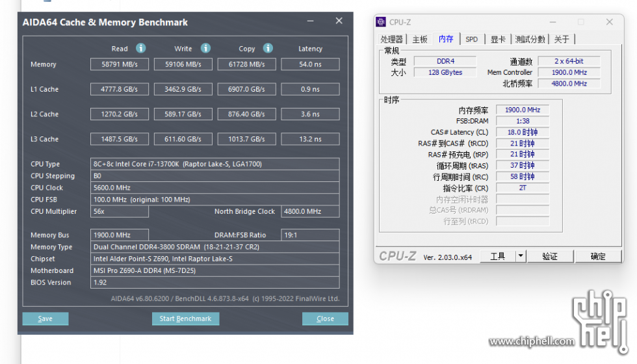This screenshot has height=364, width=637.
Task: Click the CPU Multiplier field 56x
Action: pos(120,211)
